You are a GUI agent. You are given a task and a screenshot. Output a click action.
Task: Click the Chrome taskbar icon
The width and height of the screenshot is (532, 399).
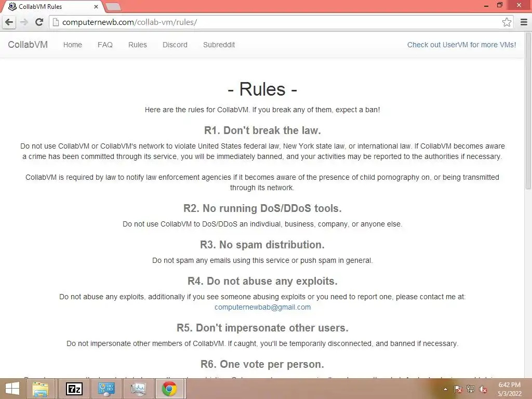(169, 389)
